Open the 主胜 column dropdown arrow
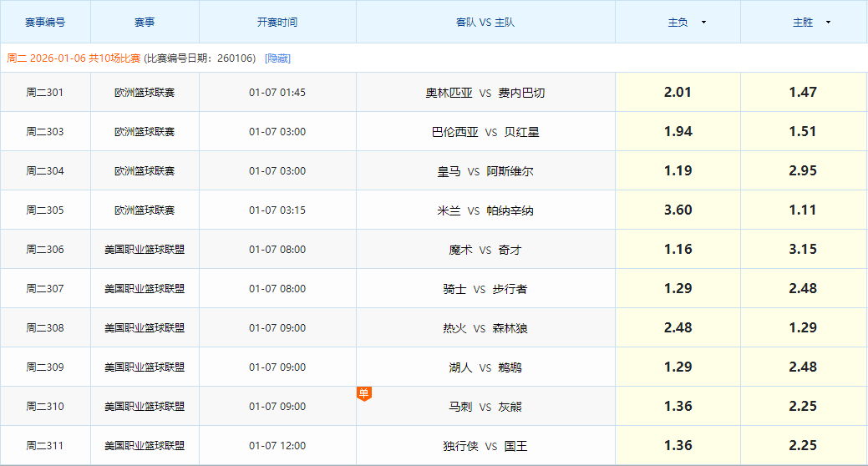The width and height of the screenshot is (868, 466). 828,23
